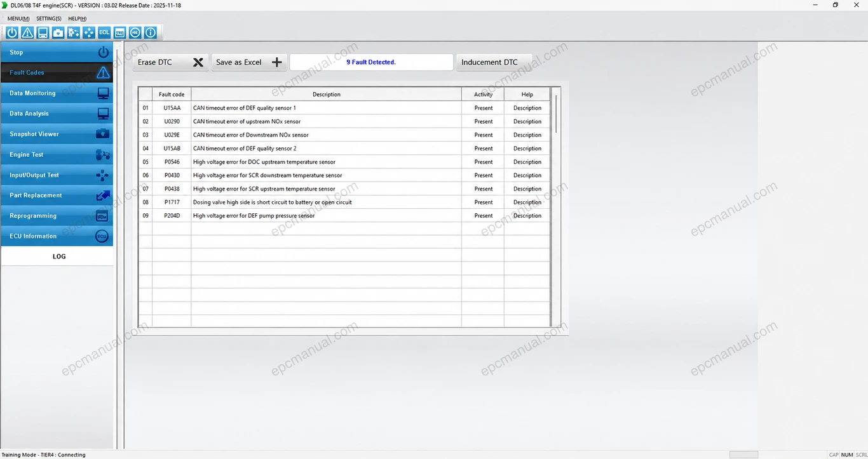Click the Erase DTC button
Image resolution: width=868 pixels, height=459 pixels.
click(x=170, y=62)
